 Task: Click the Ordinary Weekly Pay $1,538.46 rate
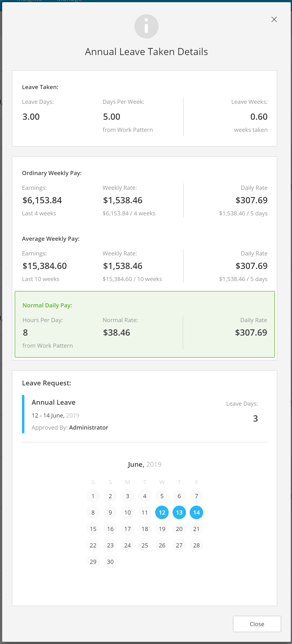(122, 200)
